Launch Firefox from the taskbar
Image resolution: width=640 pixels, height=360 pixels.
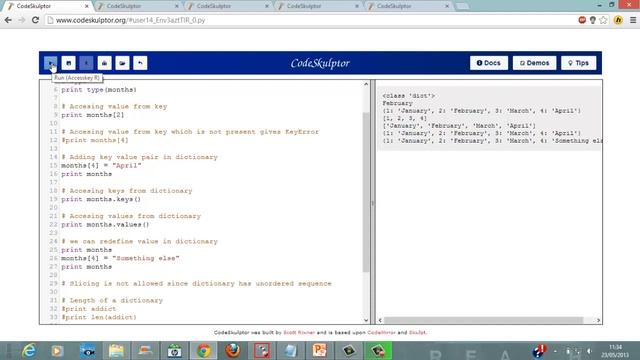click(x=233, y=351)
